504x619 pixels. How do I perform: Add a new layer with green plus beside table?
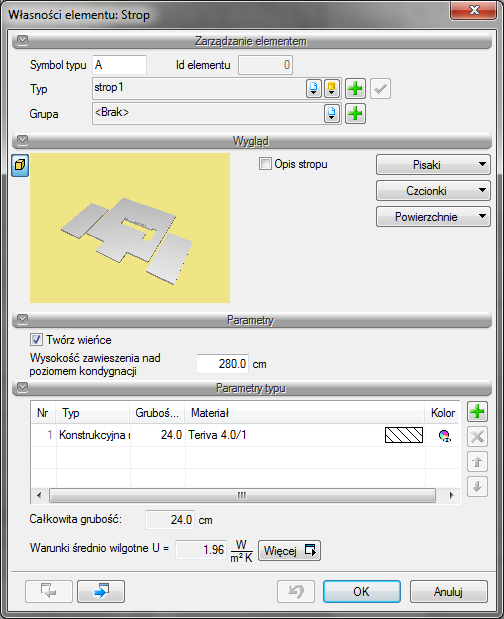pyautogui.click(x=477, y=412)
